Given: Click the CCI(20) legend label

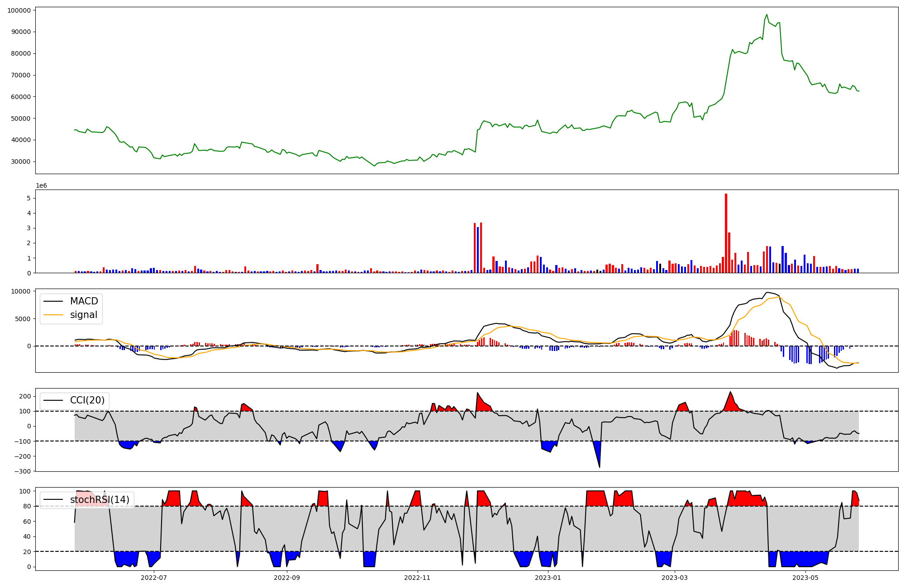Looking at the screenshot, I should tap(87, 400).
